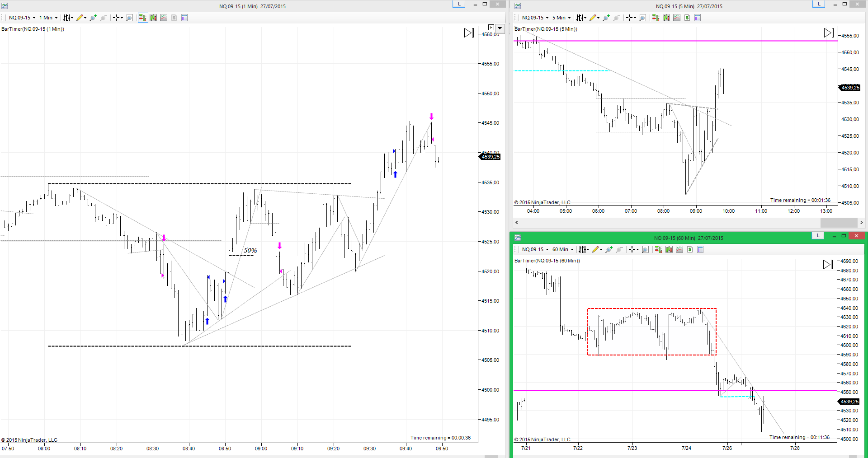Open chart style dropdown in 1 Min chart

68,18
